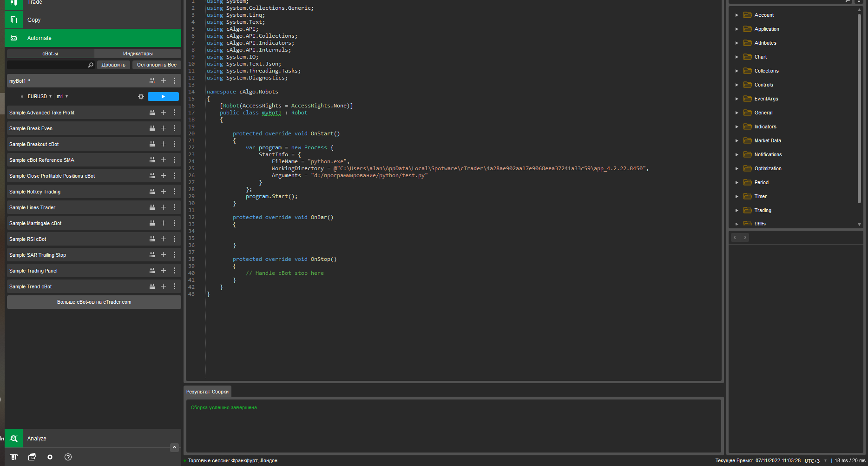Click the search magnifier icon in cBot list
The width and height of the screenshot is (868, 466).
click(91, 65)
